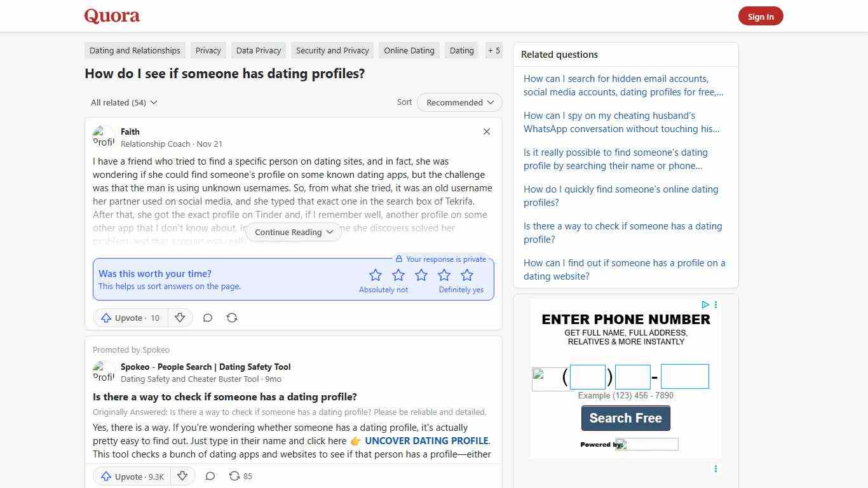
Task: Click the AdChoices triangle icon on the ad
Action: tap(705, 304)
